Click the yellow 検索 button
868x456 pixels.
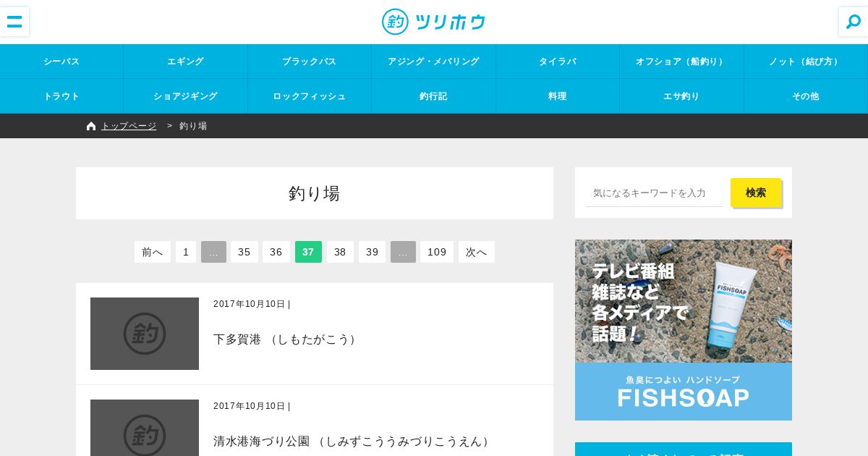pos(756,193)
